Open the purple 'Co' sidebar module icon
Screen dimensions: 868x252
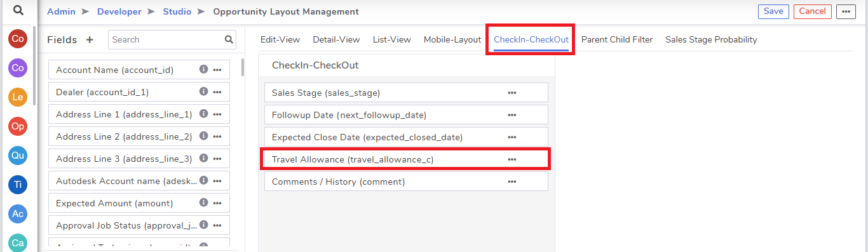pyautogui.click(x=18, y=68)
